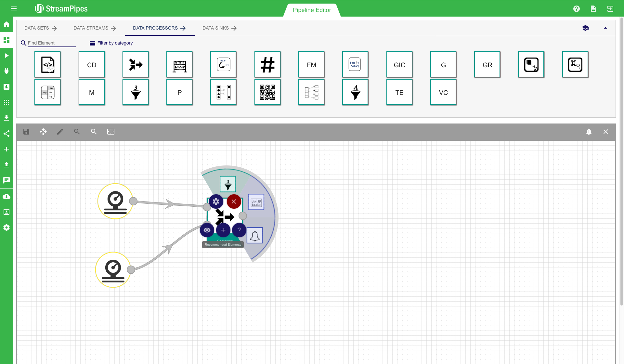Click the save pipeline icon
Viewport: 624px width, 364px height.
point(26,132)
